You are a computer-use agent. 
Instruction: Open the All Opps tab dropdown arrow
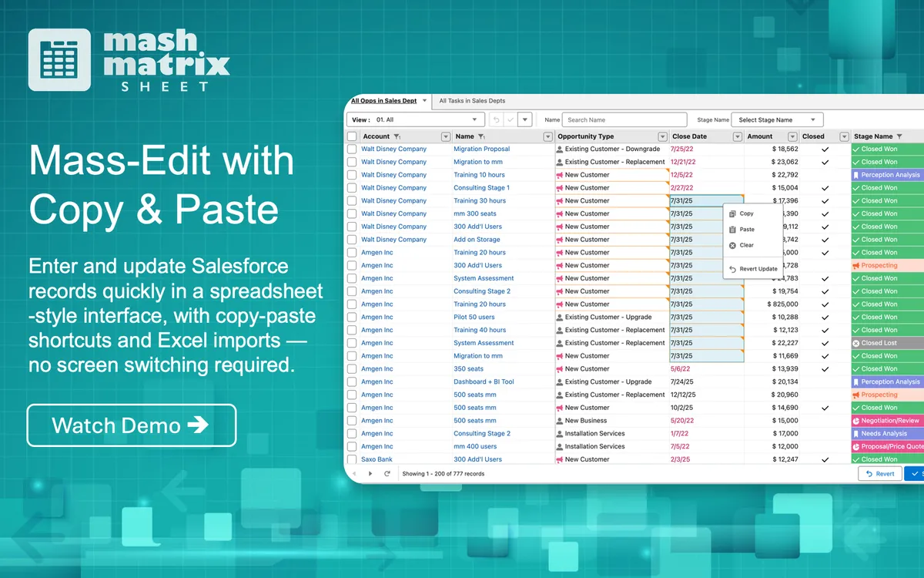click(x=424, y=101)
